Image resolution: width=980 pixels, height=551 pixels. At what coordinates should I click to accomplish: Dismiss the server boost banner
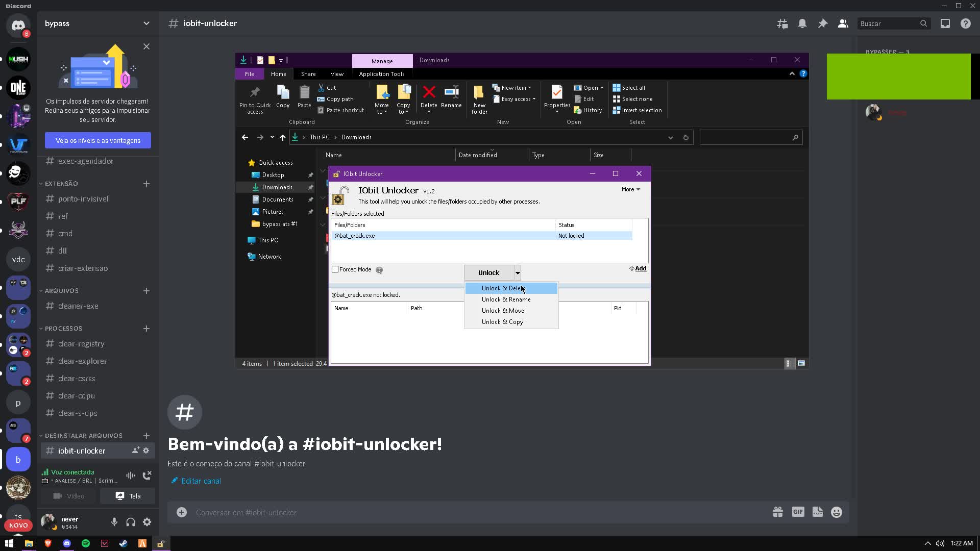coord(146,46)
